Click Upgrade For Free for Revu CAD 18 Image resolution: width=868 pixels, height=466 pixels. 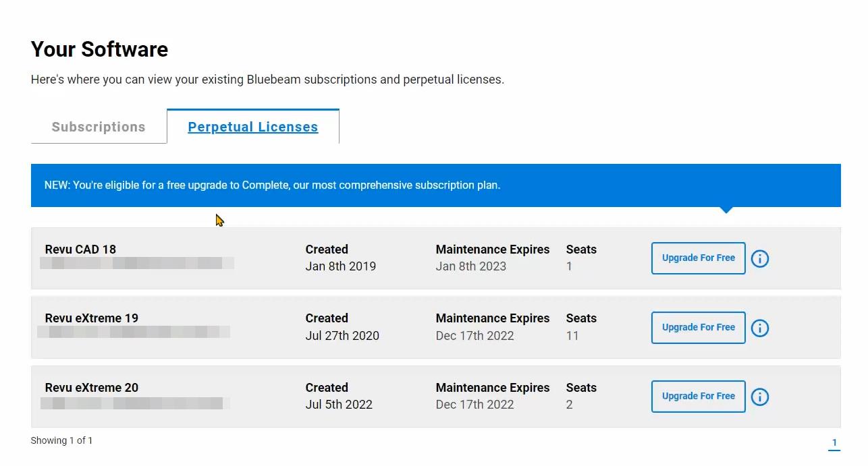698,258
